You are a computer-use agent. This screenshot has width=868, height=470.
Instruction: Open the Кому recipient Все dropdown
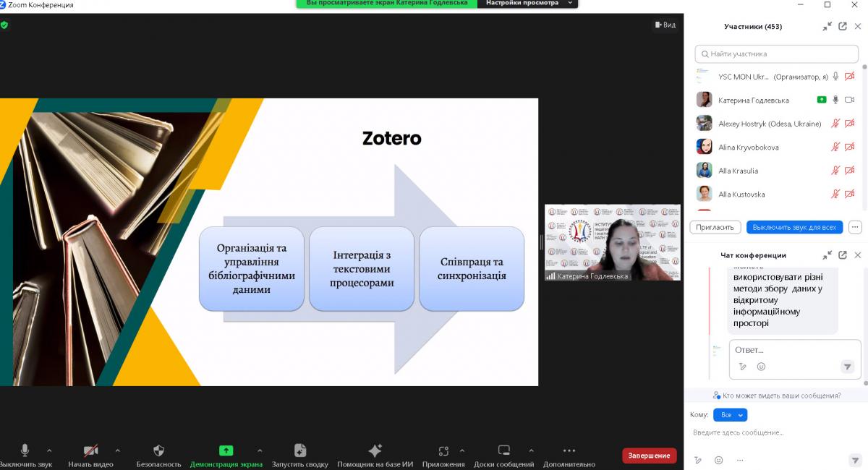pos(730,415)
